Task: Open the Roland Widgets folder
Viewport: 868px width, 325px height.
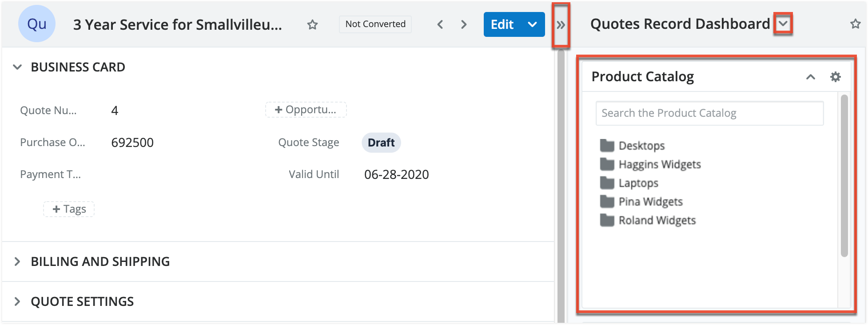Action: 657,220
